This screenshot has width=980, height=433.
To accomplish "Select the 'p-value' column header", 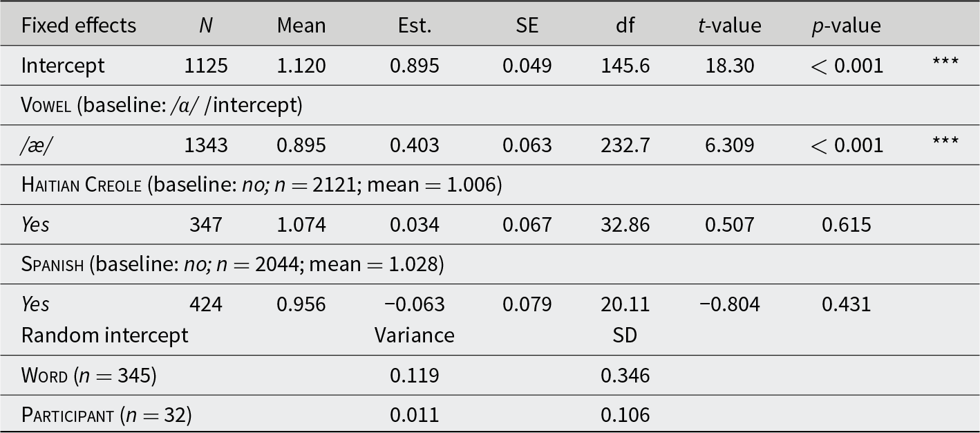I will click(x=847, y=26).
